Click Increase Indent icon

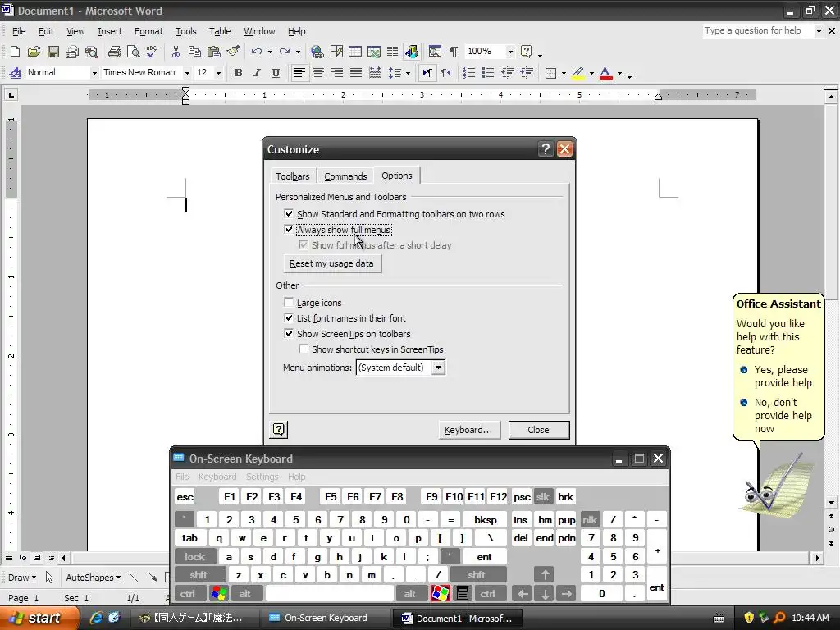coord(527,73)
